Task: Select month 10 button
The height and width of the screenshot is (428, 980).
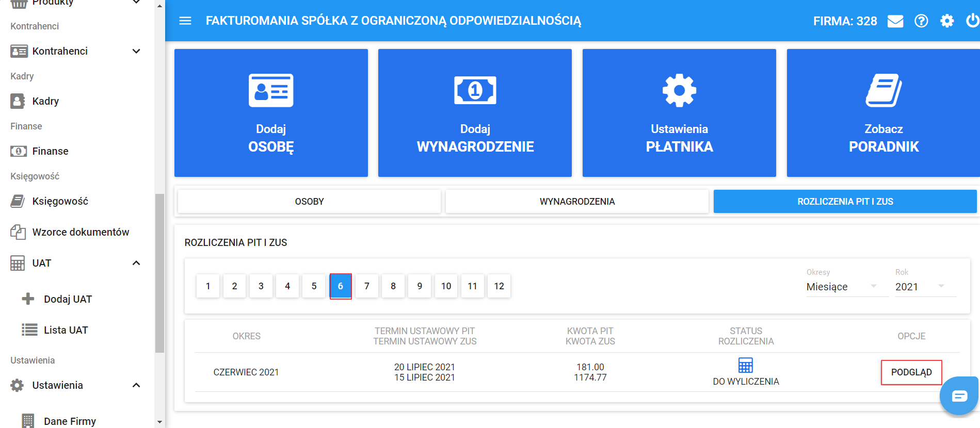Action: pos(446,286)
